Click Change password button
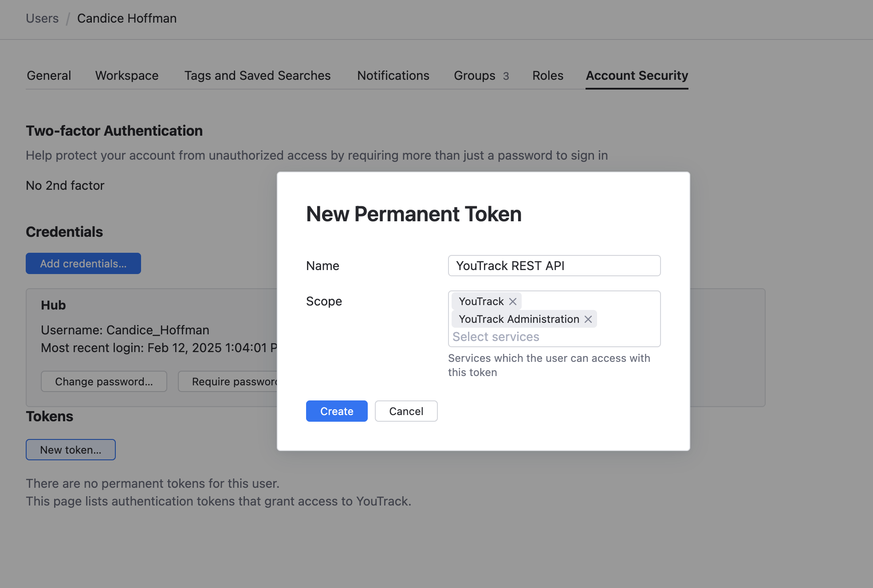This screenshot has width=873, height=588. [104, 381]
